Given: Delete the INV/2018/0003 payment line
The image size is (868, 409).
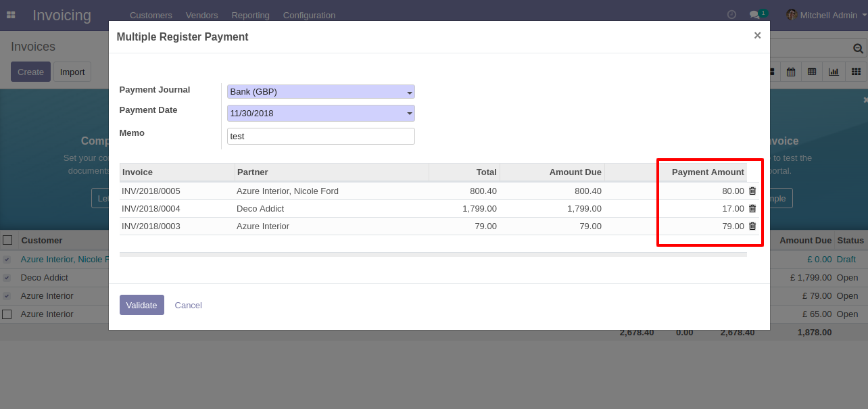Looking at the screenshot, I should pyautogui.click(x=752, y=226).
